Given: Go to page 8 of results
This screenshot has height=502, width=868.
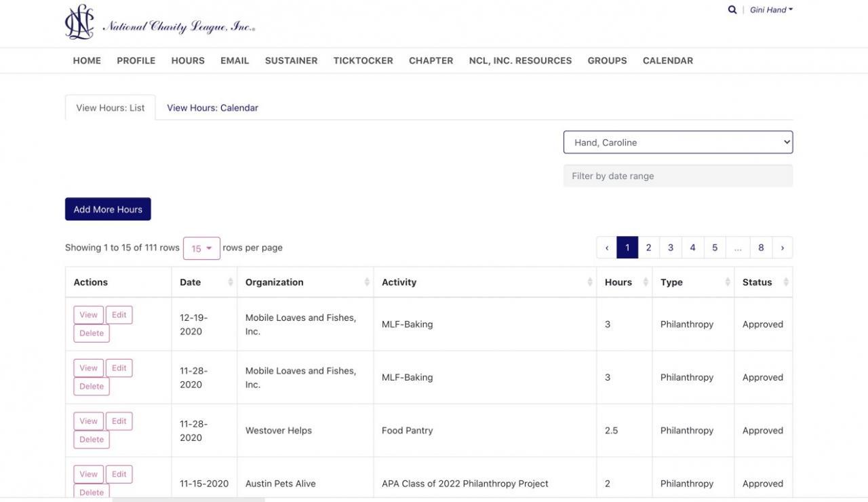Looking at the screenshot, I should 761,248.
